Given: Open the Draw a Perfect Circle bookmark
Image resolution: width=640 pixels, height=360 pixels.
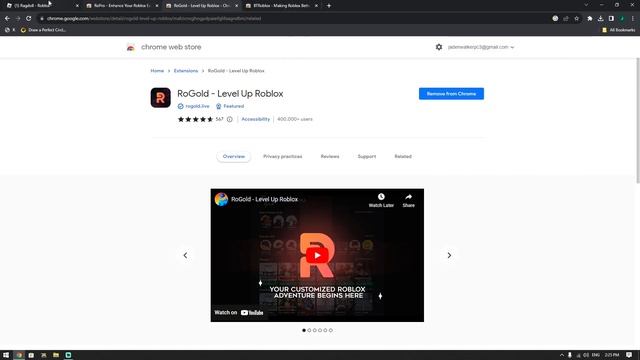Looking at the screenshot, I should [x=43, y=30].
